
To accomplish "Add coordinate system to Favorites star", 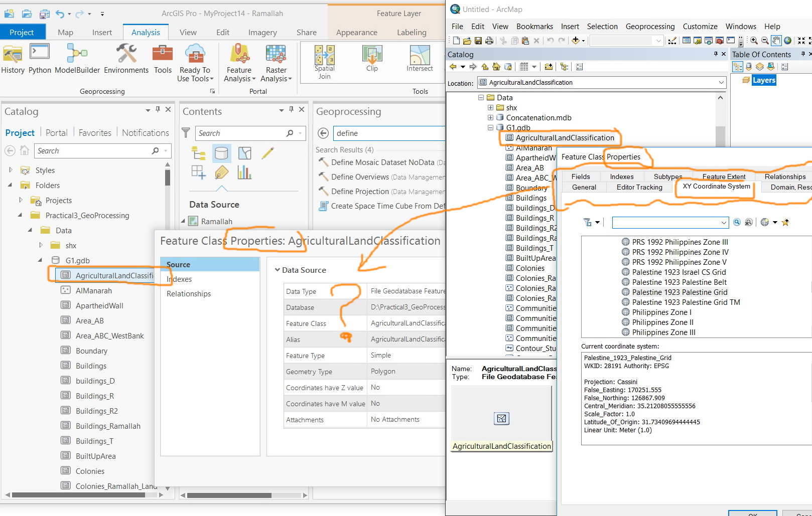I will click(785, 222).
